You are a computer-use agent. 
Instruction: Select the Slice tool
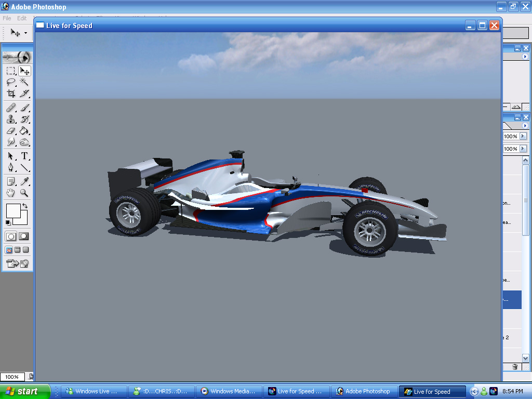pos(24,94)
